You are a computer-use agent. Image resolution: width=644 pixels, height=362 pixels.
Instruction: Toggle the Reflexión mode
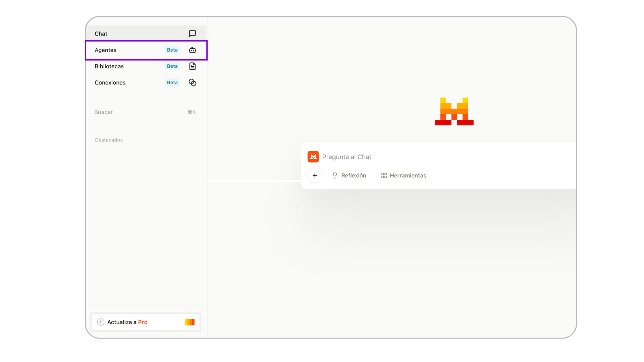349,176
